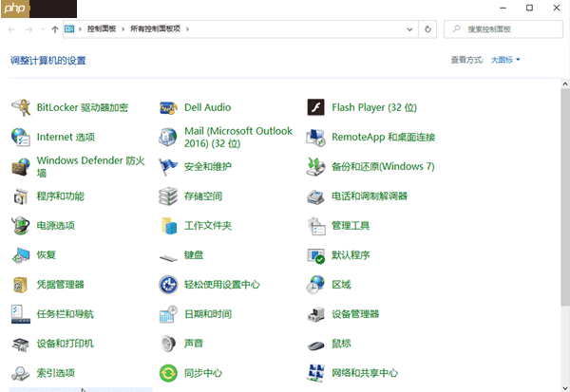This screenshot has height=392, width=570.
Task: Expand chevron after 控制面板 breadcrumb
Action: pos(123,29)
